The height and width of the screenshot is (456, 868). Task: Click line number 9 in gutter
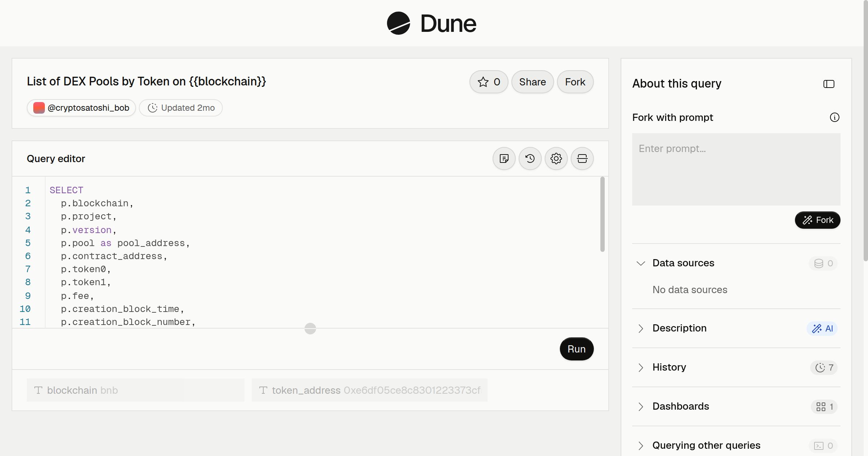[x=28, y=296]
